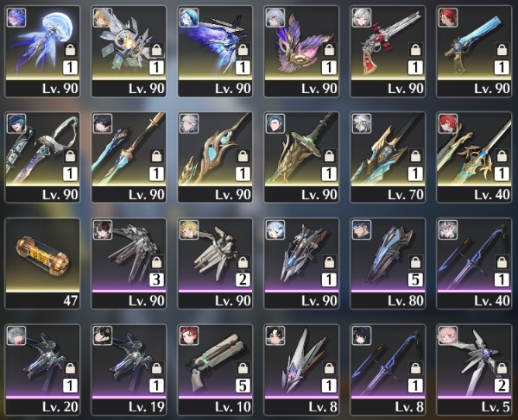Select the rank 3 purple gauntlets at Lv. 90
518x420 pixels.
pos(129,263)
